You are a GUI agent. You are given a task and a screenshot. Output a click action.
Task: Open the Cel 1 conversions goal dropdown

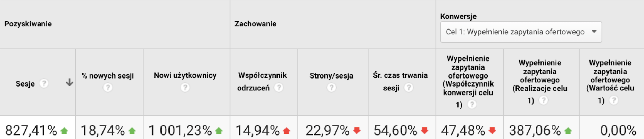(x=521, y=32)
